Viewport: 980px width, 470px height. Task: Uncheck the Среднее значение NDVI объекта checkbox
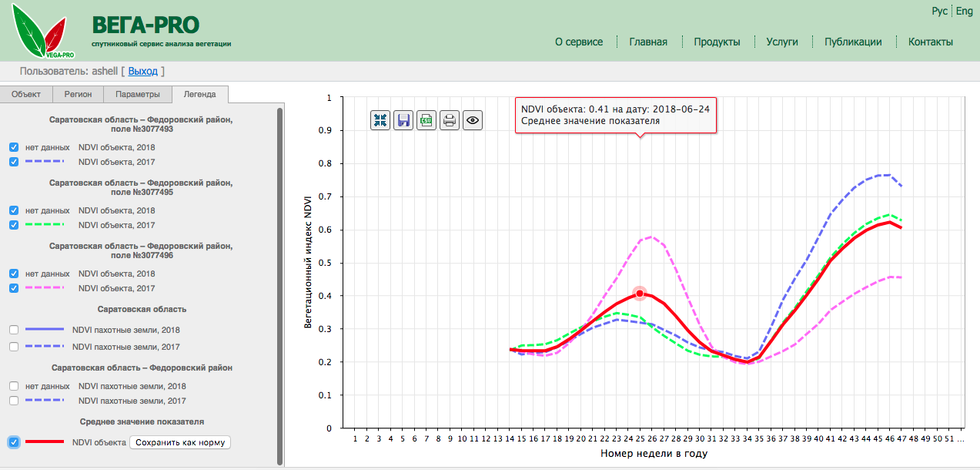tap(14, 442)
